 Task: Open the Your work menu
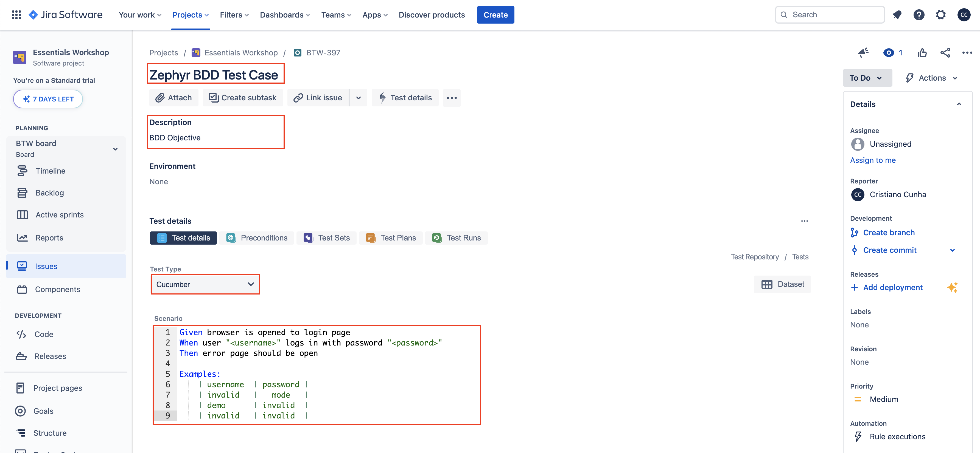pyautogui.click(x=140, y=15)
